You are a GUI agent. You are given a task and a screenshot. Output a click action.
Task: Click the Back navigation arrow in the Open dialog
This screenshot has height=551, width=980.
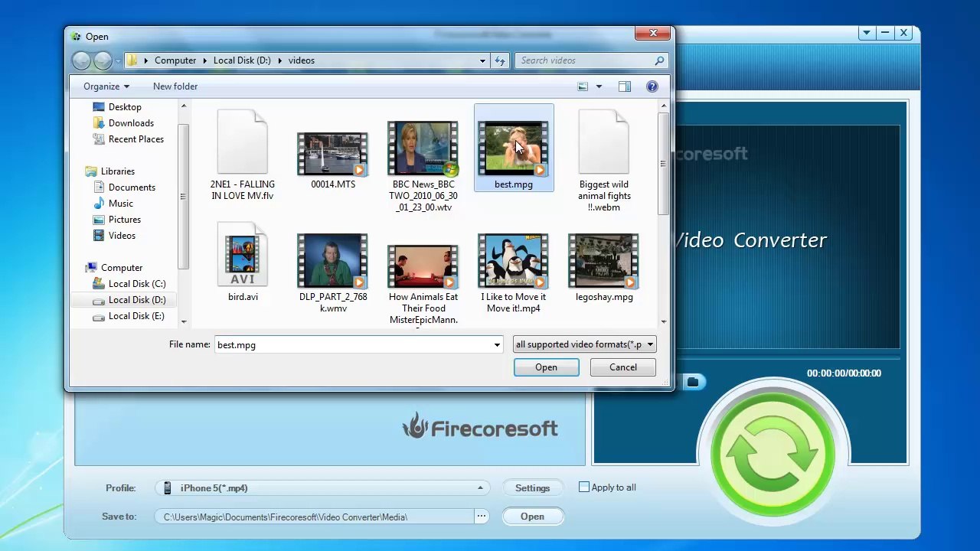[81, 60]
